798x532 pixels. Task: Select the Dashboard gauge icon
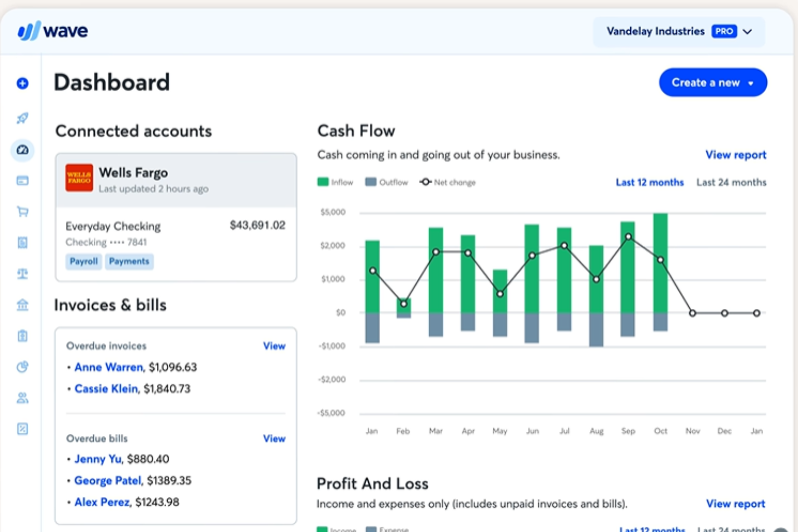22,150
